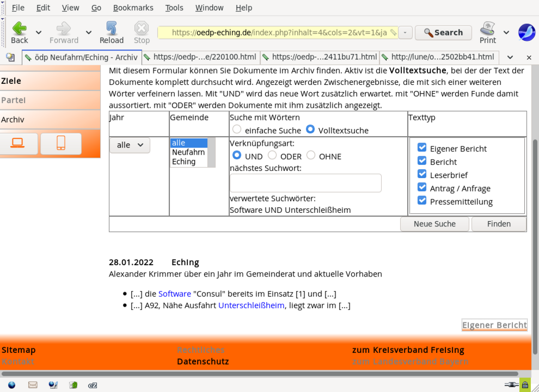Viewport: 539px width, 392px height.
Task: Click the Print toolbar icon
Action: coord(487,32)
